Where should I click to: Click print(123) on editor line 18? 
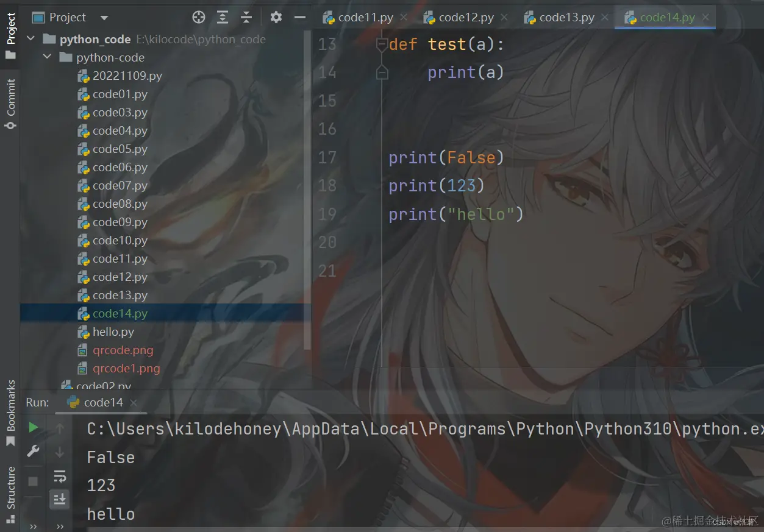click(x=437, y=186)
